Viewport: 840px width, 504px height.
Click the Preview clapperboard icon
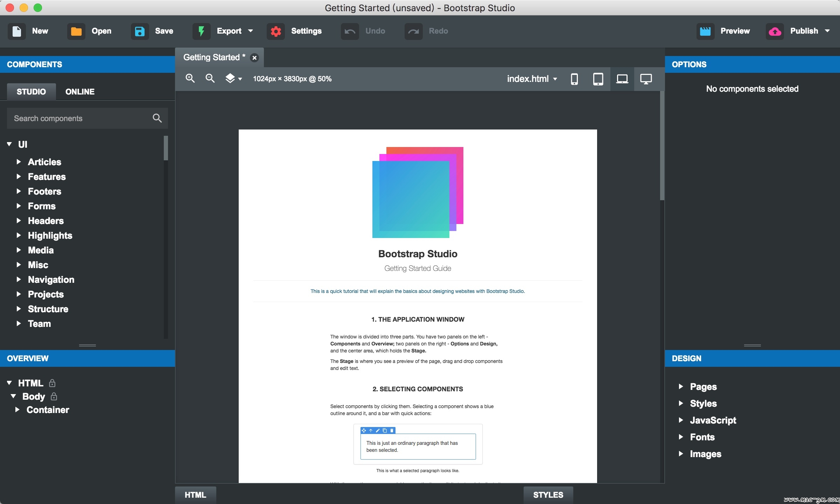tap(705, 31)
